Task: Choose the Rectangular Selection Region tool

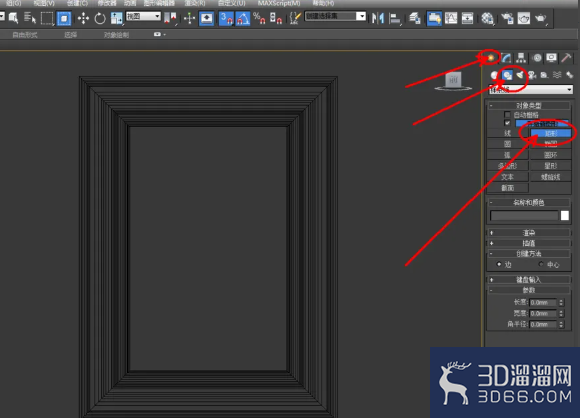Action: 47,18
